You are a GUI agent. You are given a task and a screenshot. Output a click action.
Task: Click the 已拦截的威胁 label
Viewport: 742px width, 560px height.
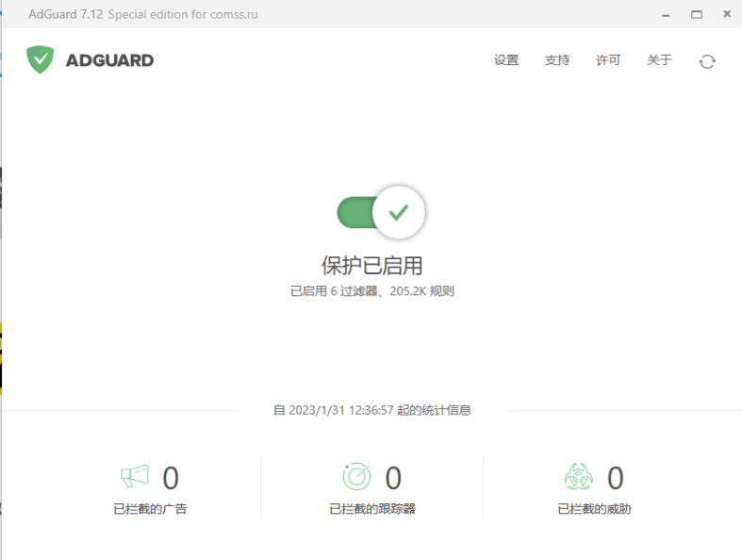594,509
